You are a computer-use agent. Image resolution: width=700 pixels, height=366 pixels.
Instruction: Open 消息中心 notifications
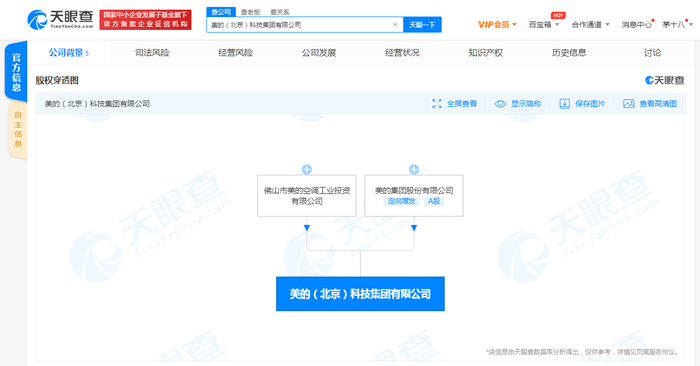[x=637, y=25]
